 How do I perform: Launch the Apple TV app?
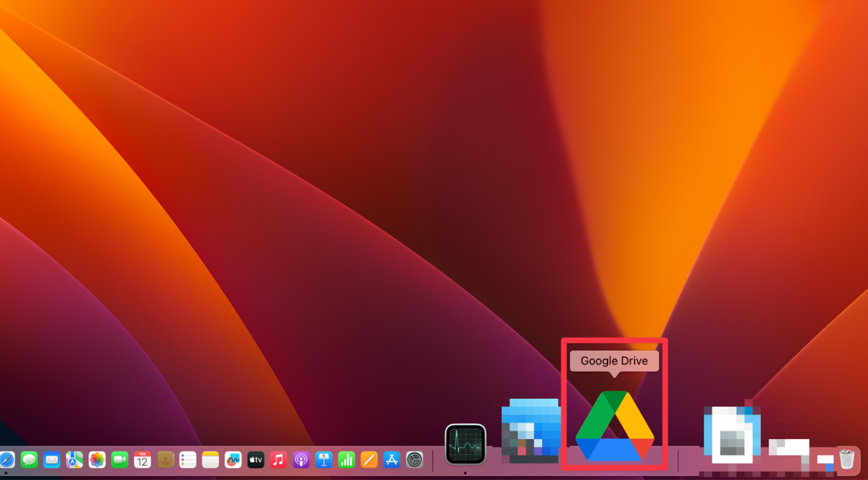coord(255,460)
